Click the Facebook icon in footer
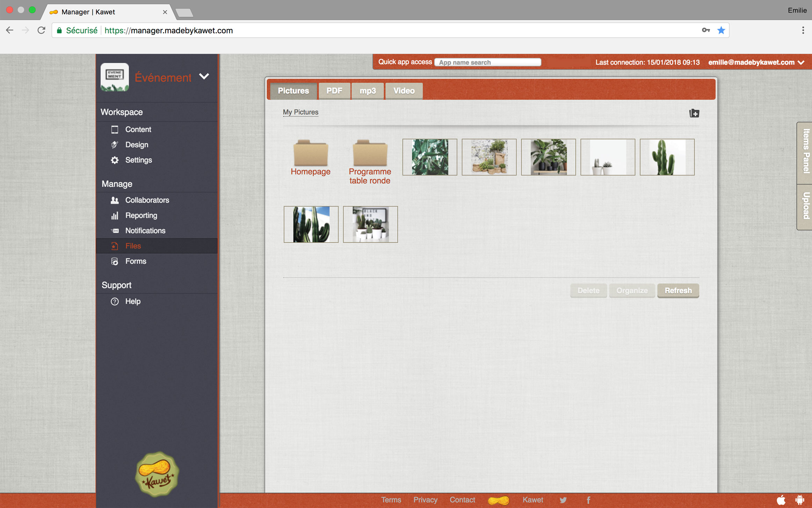The height and width of the screenshot is (508, 812). (x=588, y=500)
